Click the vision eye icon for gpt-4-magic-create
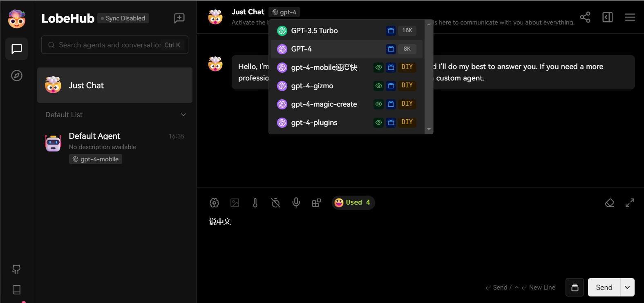Viewport: 644px width, 303px height. point(379,104)
